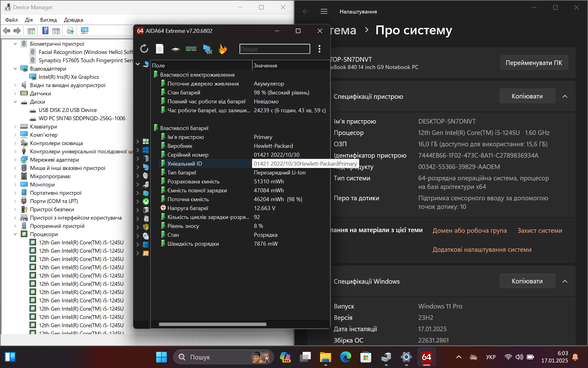Click the Поле column header in AIDA64
Screen dimensions: 588x368
(201, 66)
